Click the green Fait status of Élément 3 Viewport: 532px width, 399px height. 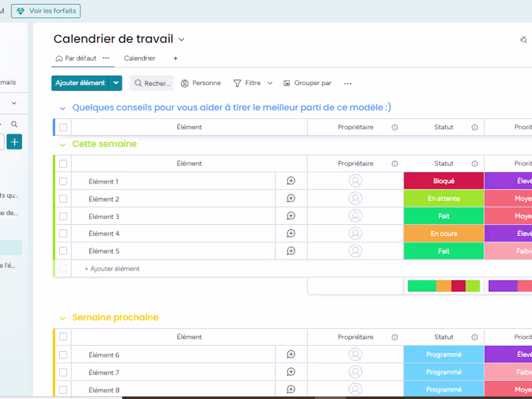(x=444, y=215)
